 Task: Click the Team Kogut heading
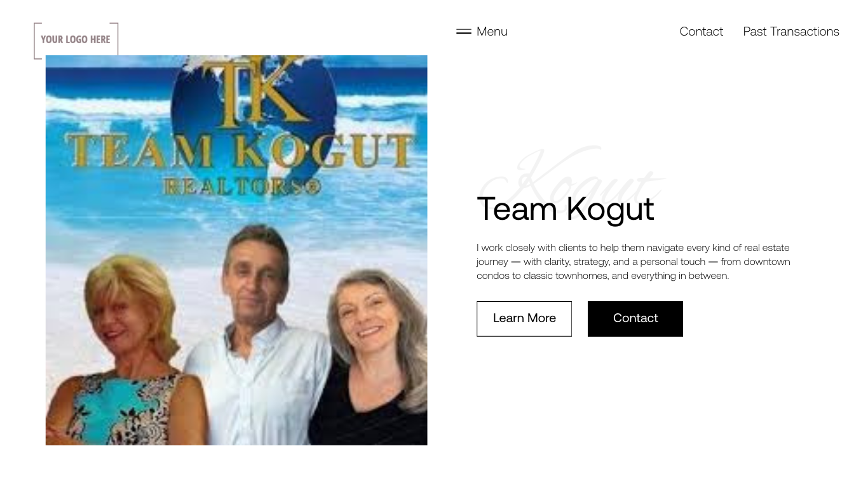pos(566,209)
